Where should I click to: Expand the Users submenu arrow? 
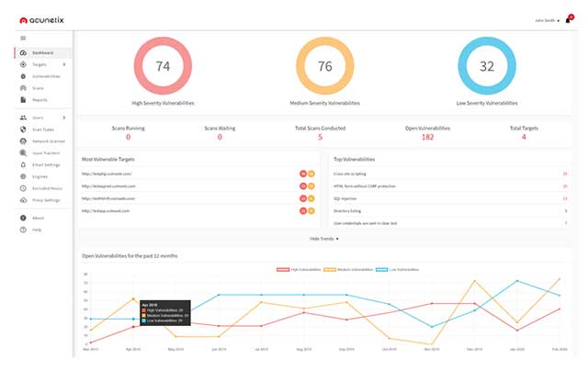coord(64,118)
